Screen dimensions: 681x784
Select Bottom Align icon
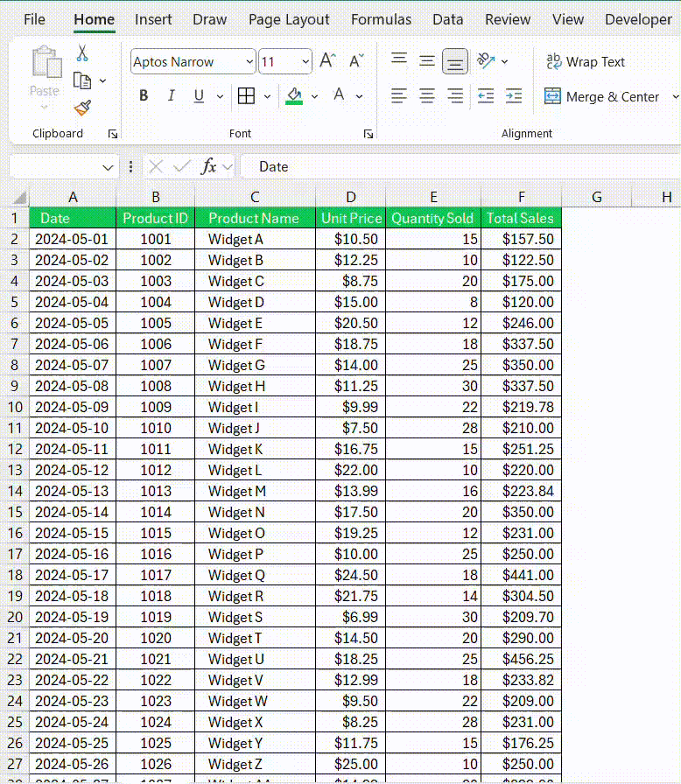click(x=455, y=61)
